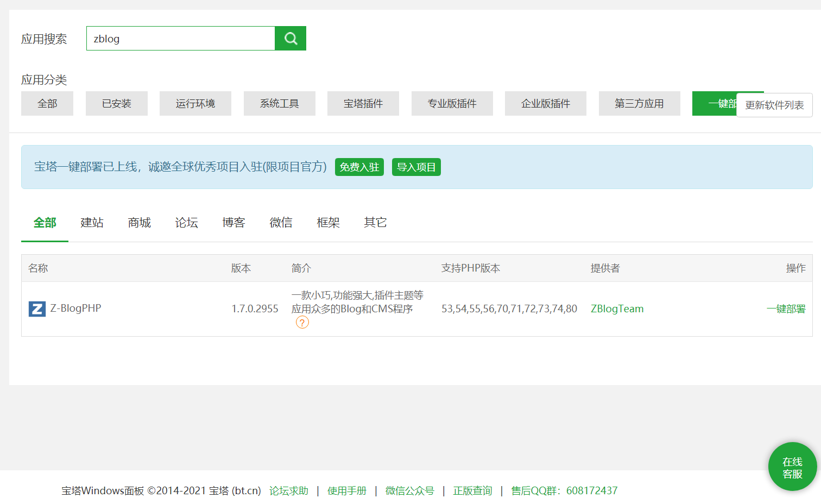Click the 版本 column header
The height and width of the screenshot is (504, 821).
pyautogui.click(x=241, y=268)
